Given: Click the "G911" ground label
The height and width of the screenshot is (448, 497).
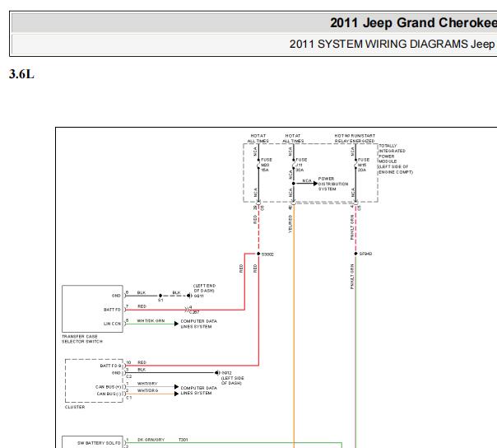Looking at the screenshot, I should tap(199, 296).
